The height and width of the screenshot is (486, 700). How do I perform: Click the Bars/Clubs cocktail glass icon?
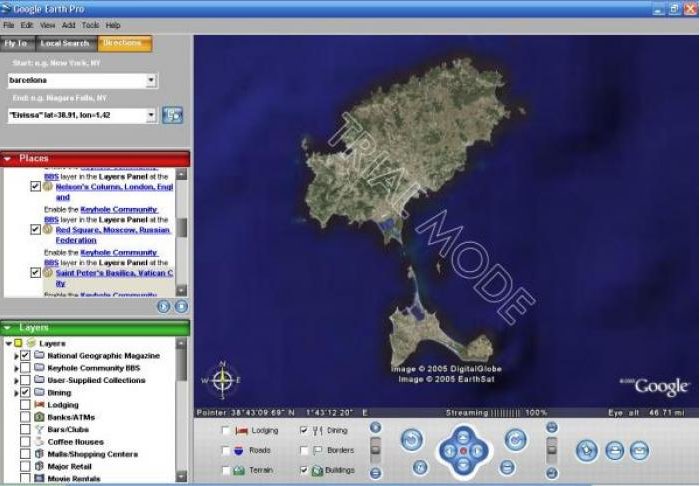[39, 429]
